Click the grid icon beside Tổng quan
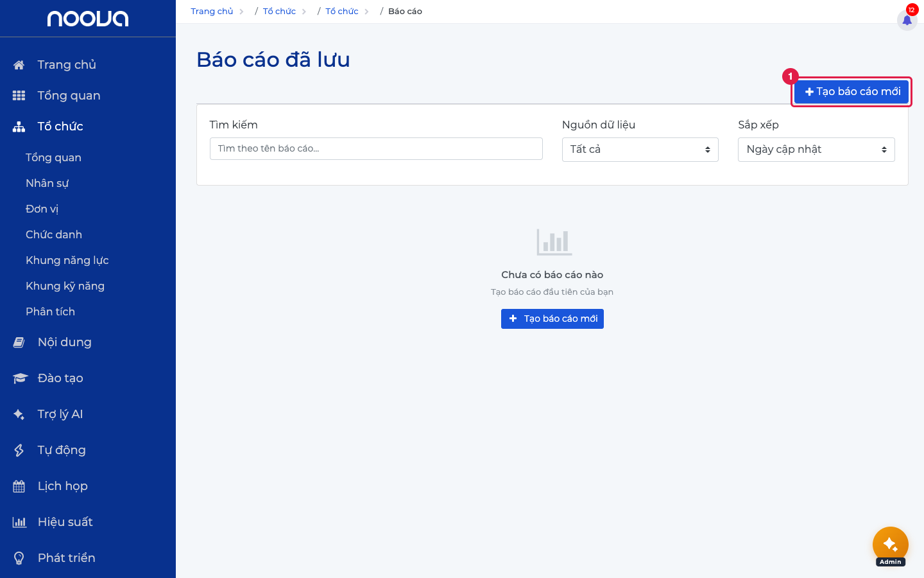Screen dimensions: 924x578 [x=19, y=96]
